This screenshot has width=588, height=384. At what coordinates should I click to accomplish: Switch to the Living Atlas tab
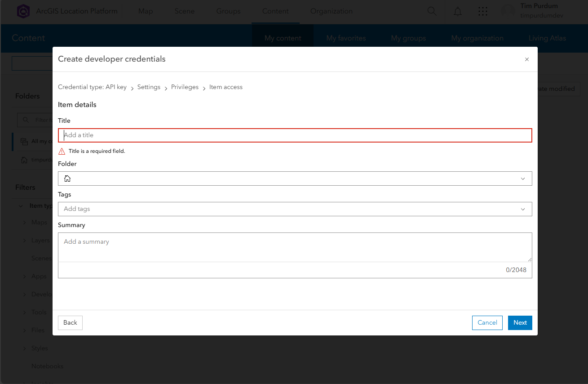point(547,38)
